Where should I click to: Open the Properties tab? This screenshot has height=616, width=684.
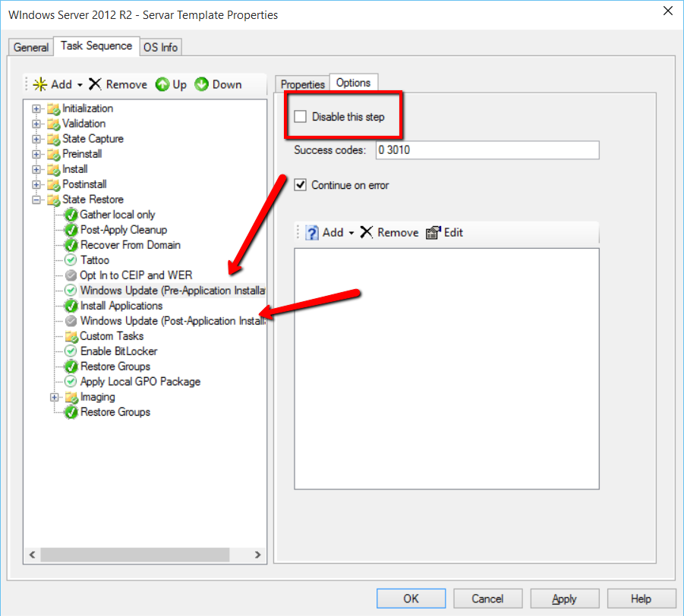(303, 84)
